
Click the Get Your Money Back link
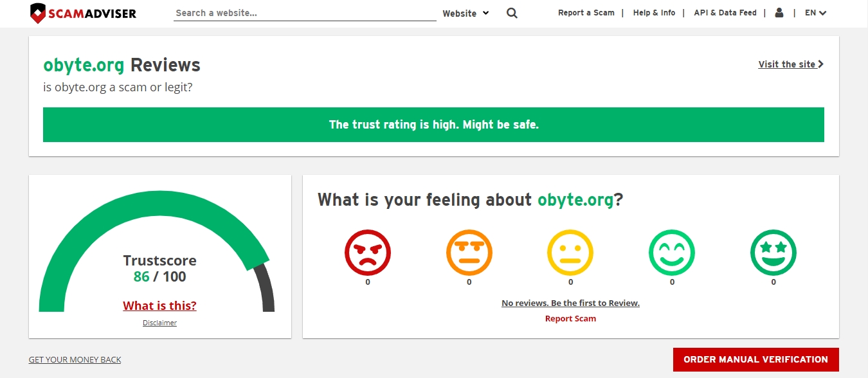click(75, 360)
